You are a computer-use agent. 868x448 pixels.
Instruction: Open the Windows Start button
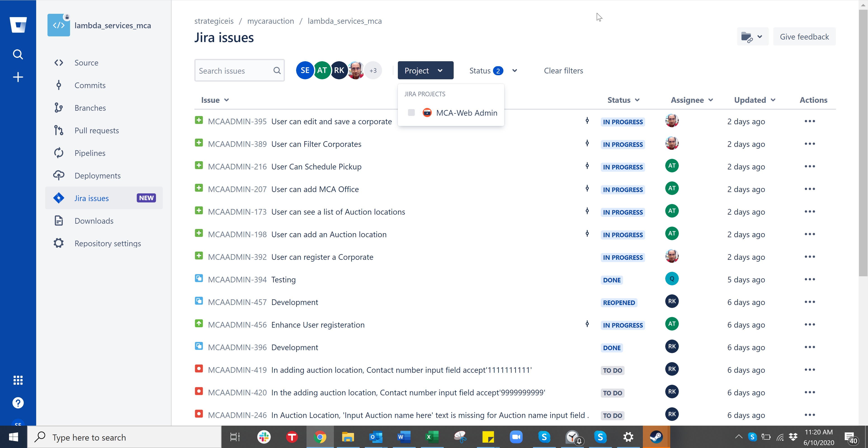(x=14, y=437)
